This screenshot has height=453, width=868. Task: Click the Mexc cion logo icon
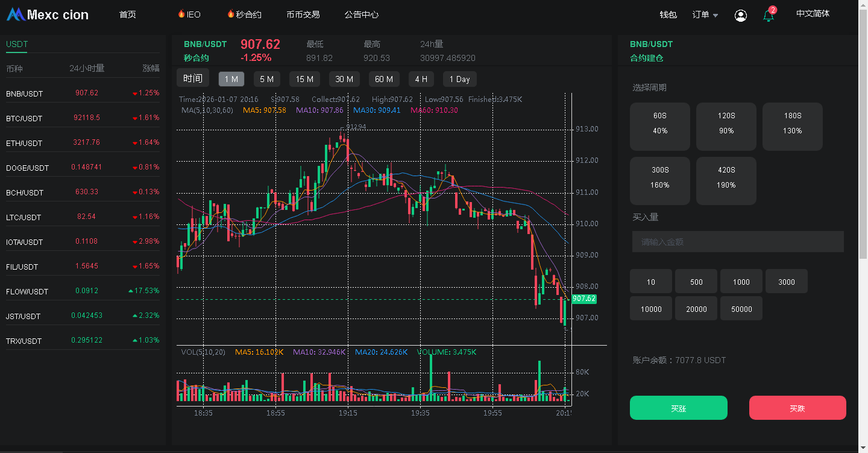click(16, 14)
